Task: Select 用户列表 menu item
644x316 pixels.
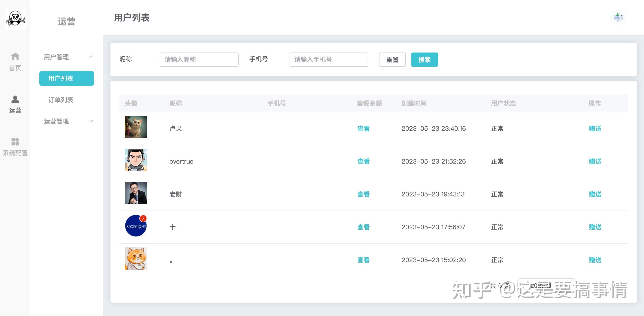Action: [x=66, y=78]
